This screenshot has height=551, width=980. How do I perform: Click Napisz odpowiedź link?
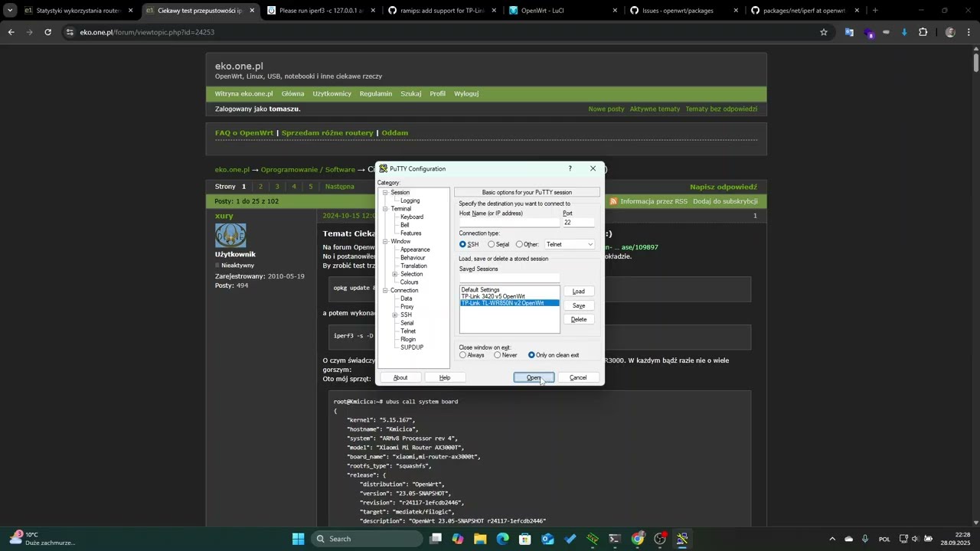click(724, 187)
